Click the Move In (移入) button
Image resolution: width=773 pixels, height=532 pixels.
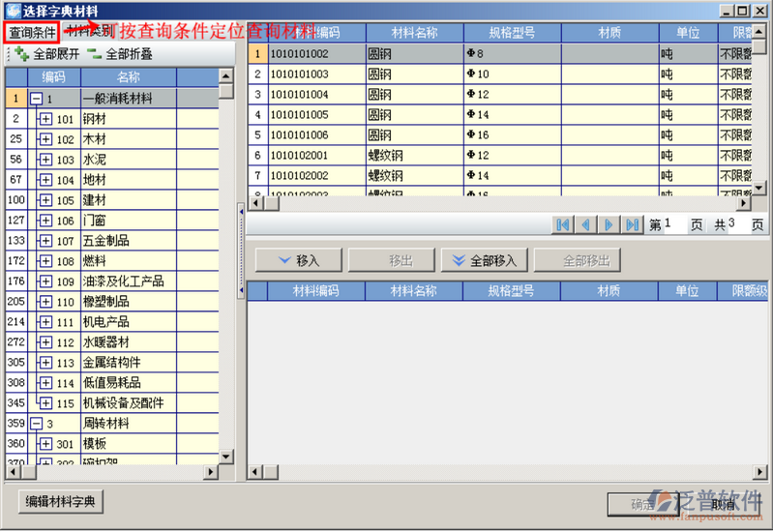(298, 260)
